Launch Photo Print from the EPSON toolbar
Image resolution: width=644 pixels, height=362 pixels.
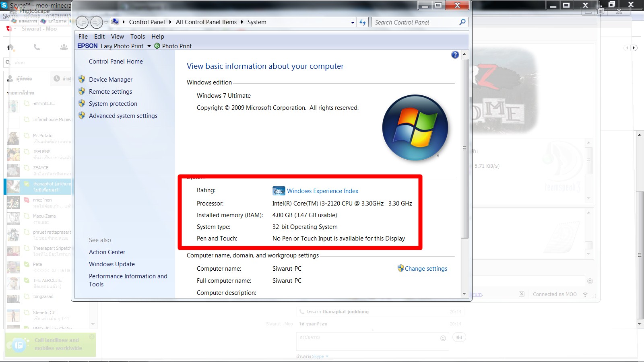click(x=173, y=46)
